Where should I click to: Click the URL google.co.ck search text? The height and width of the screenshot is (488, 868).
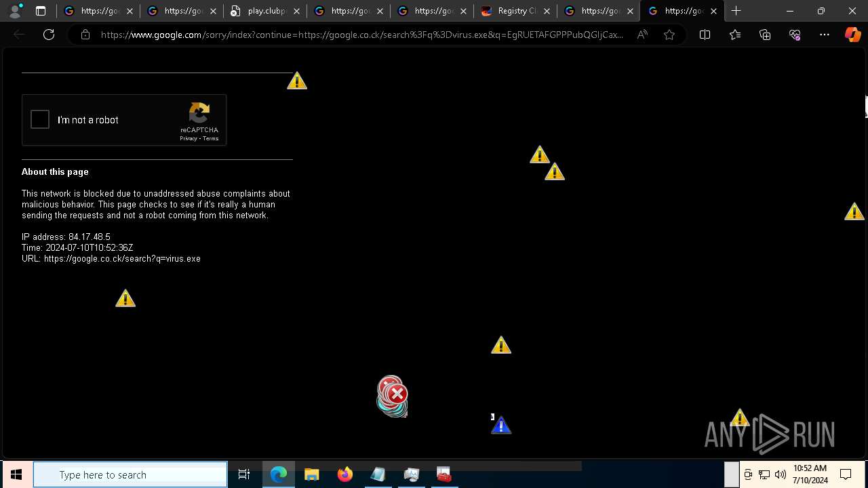click(x=111, y=258)
